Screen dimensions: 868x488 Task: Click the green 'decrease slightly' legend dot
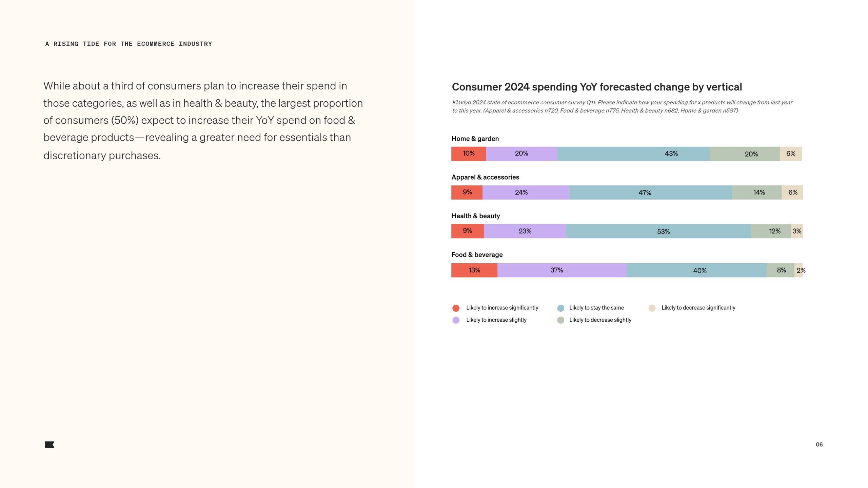coord(560,320)
